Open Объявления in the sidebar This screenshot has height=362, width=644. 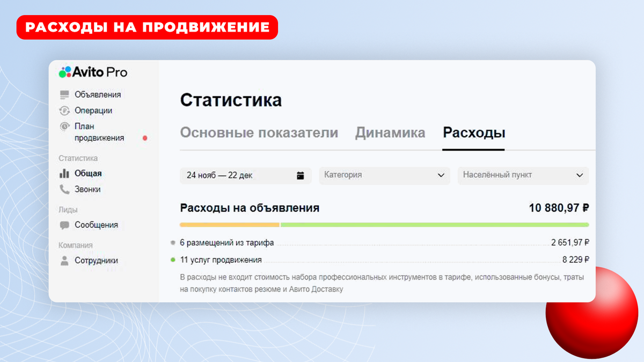click(98, 94)
